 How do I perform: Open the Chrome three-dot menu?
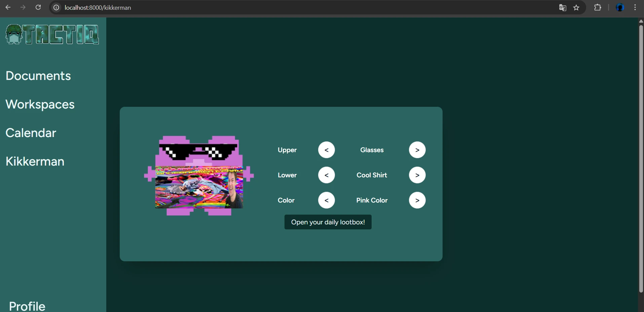tap(635, 7)
